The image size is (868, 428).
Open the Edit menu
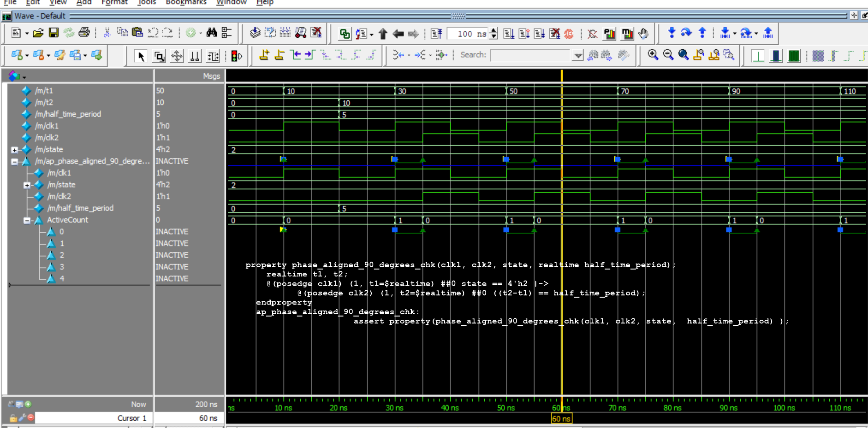[33, 2]
